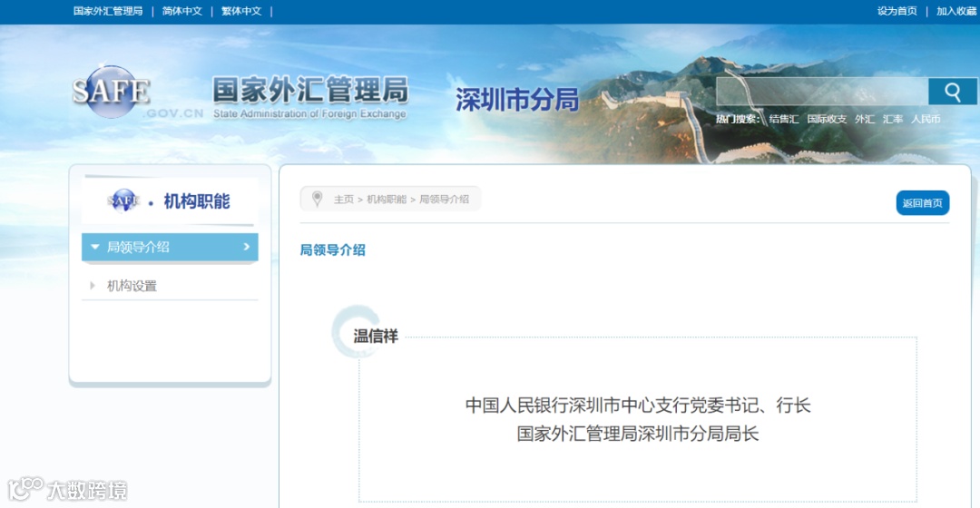Viewport: 980px width, 508px height.
Task: Select hot search term 结售汇
Action: [x=784, y=119]
